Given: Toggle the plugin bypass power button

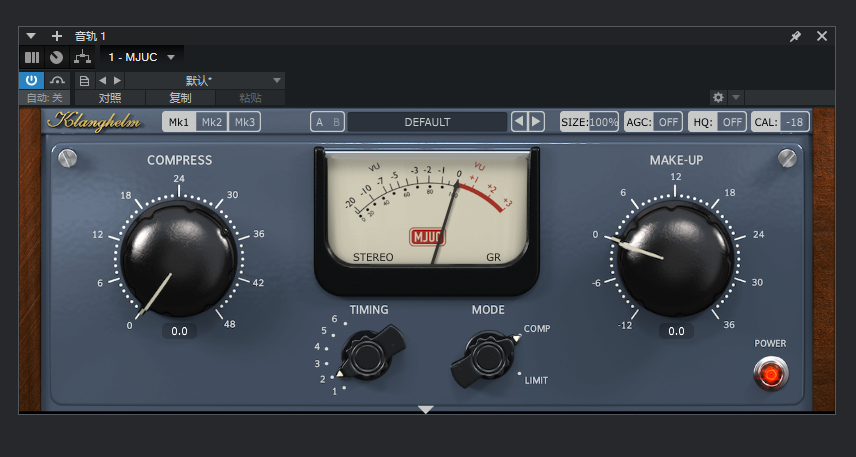Looking at the screenshot, I should click(x=32, y=81).
